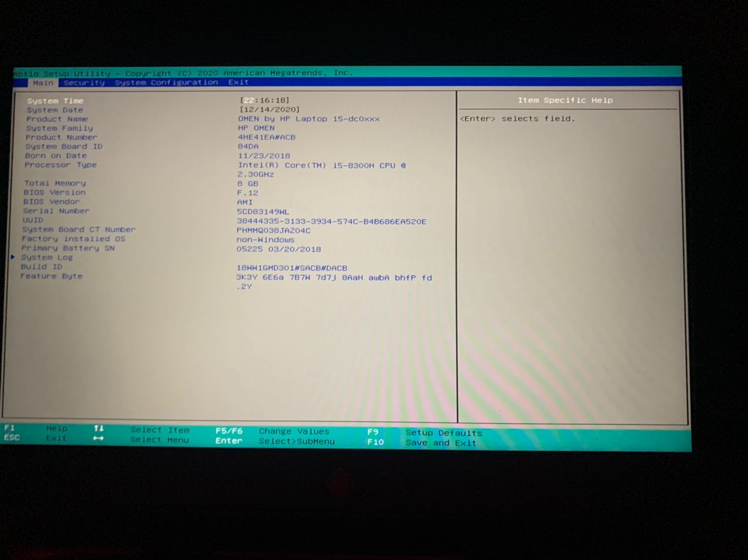The width and height of the screenshot is (748, 560).
Task: Select the 8 GB memory value
Action: pos(247,183)
